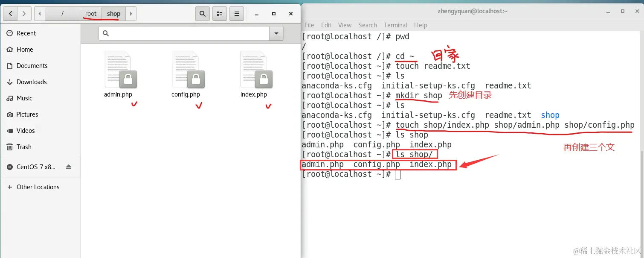Viewport: 644px width, 258px height.
Task: Open the terminal Help menu
Action: (421, 25)
